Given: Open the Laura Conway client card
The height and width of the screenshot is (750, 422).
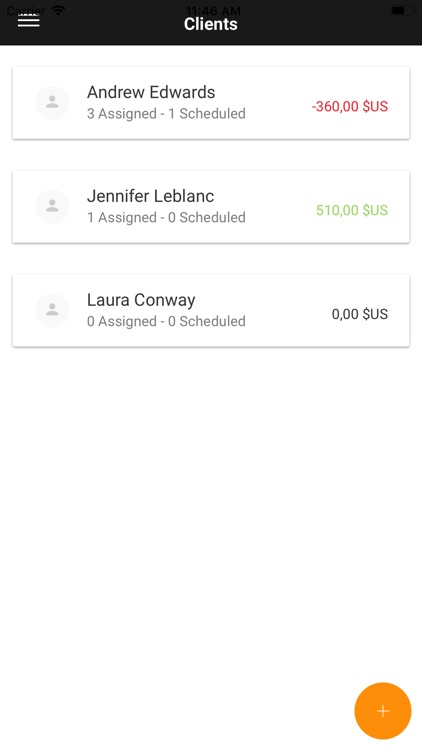Looking at the screenshot, I should pyautogui.click(x=211, y=310).
